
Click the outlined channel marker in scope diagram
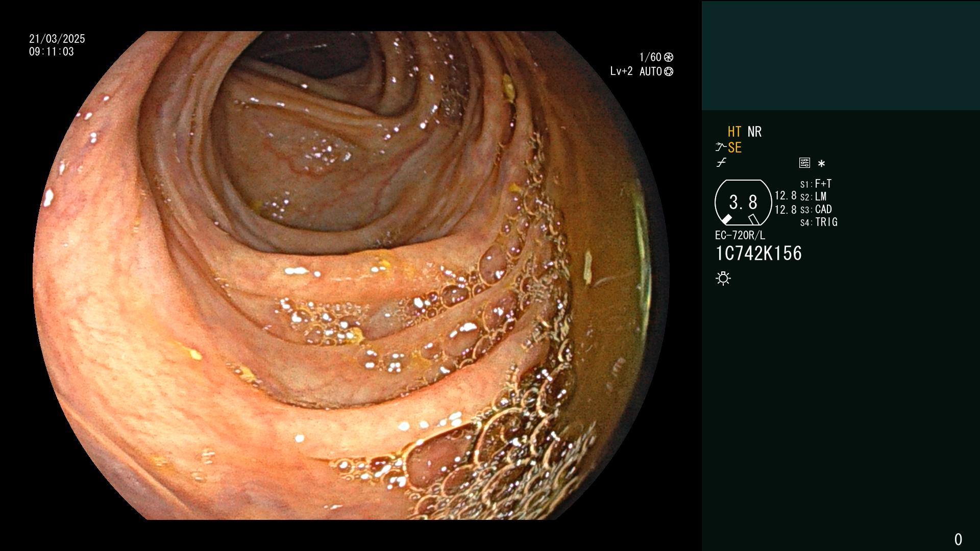pyautogui.click(x=754, y=219)
